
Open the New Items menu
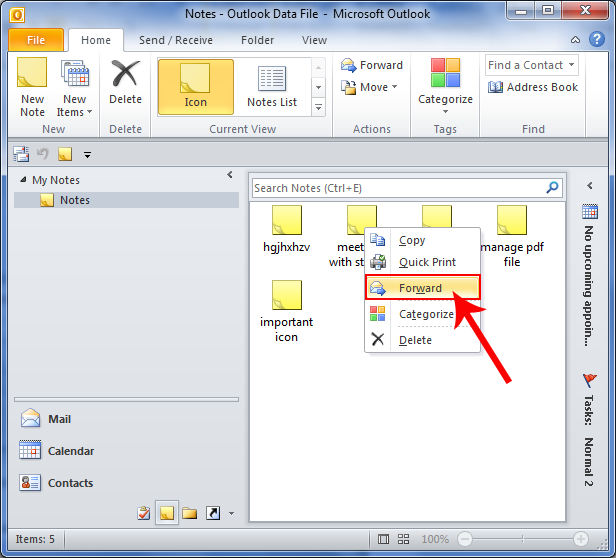[x=74, y=87]
